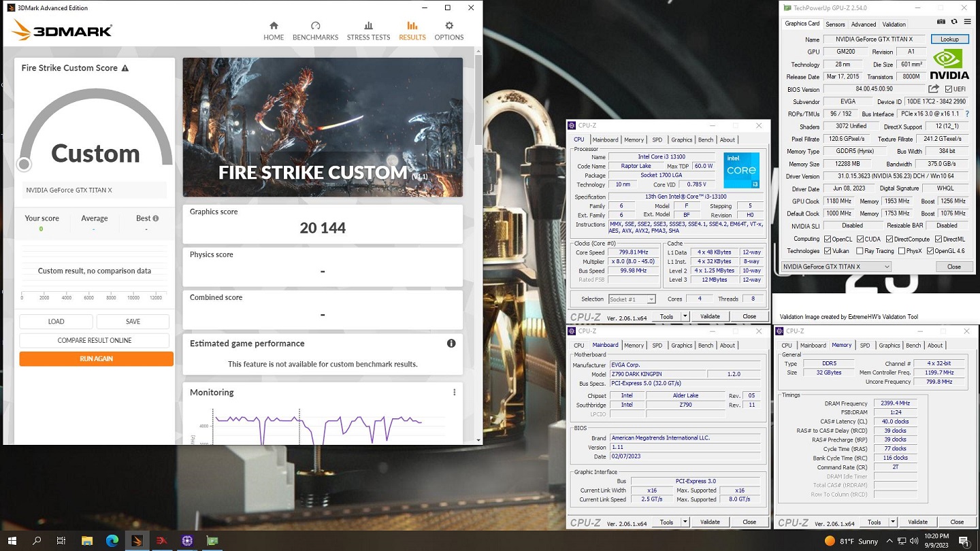Viewport: 980px width, 551px height.
Task: Toggle the Ray Tracing checkbox in GPU-Z
Action: click(860, 251)
